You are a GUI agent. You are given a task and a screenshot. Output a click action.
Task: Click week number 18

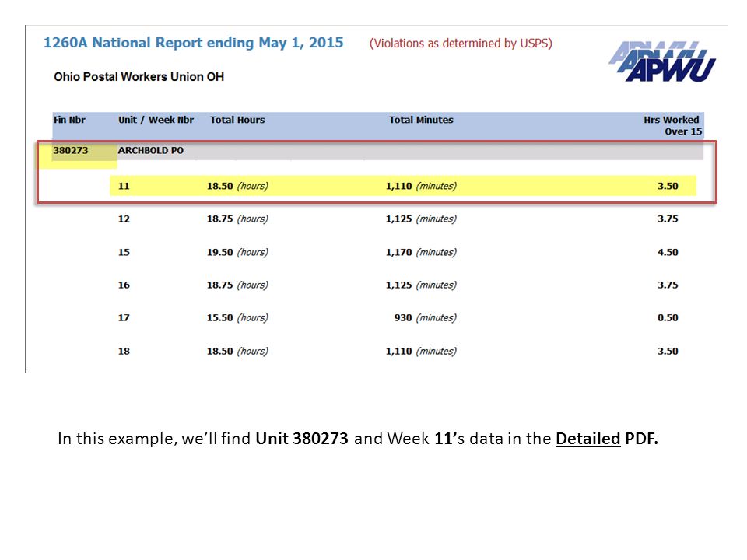coord(124,352)
